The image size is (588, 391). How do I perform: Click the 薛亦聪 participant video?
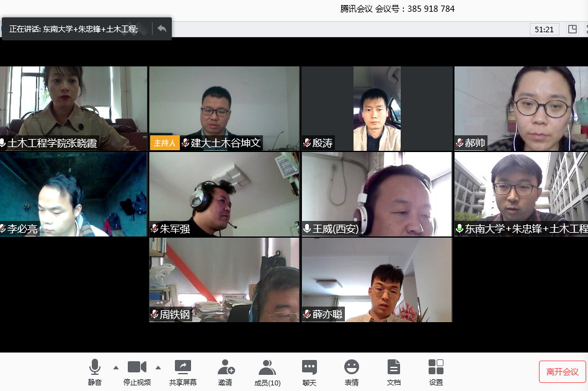376,280
